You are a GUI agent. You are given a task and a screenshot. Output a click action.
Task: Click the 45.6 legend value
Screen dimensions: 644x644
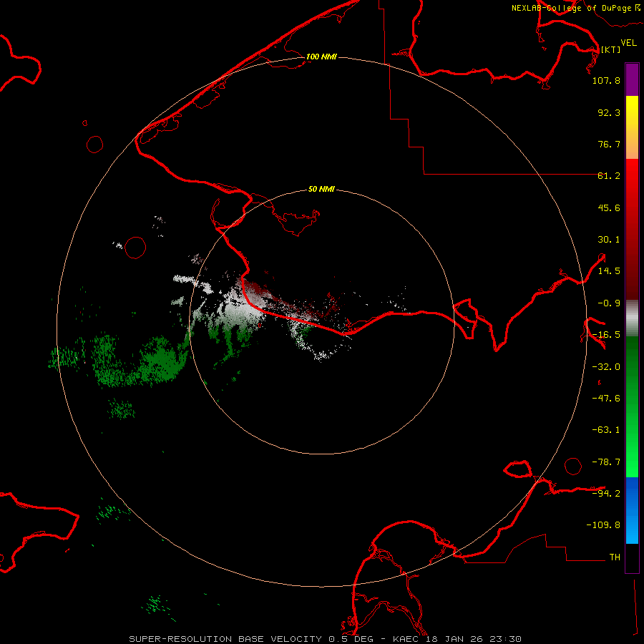[x=609, y=208]
